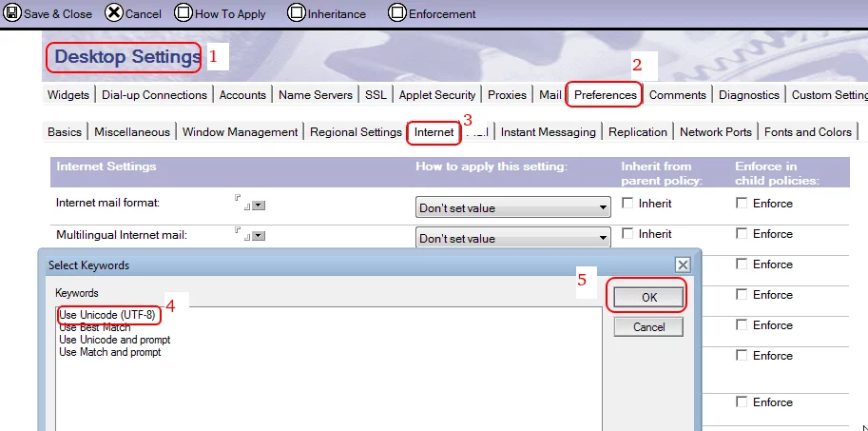Click the Cancel X icon in toolbar

click(x=113, y=13)
